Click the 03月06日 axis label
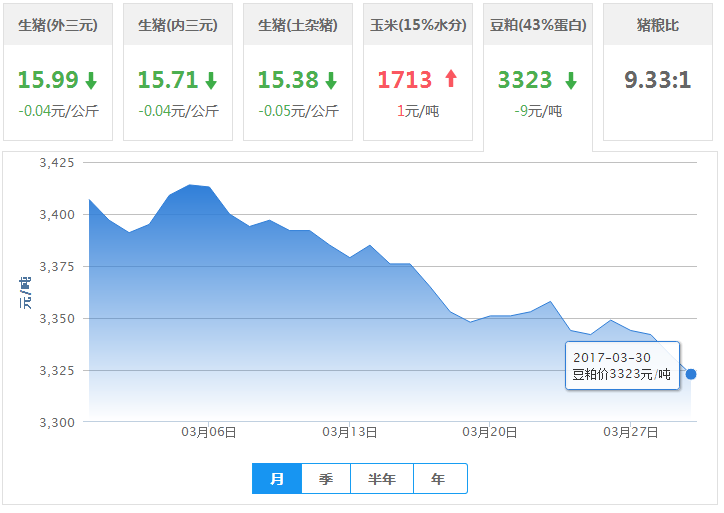Image resolution: width=724 pixels, height=513 pixels. point(209,432)
